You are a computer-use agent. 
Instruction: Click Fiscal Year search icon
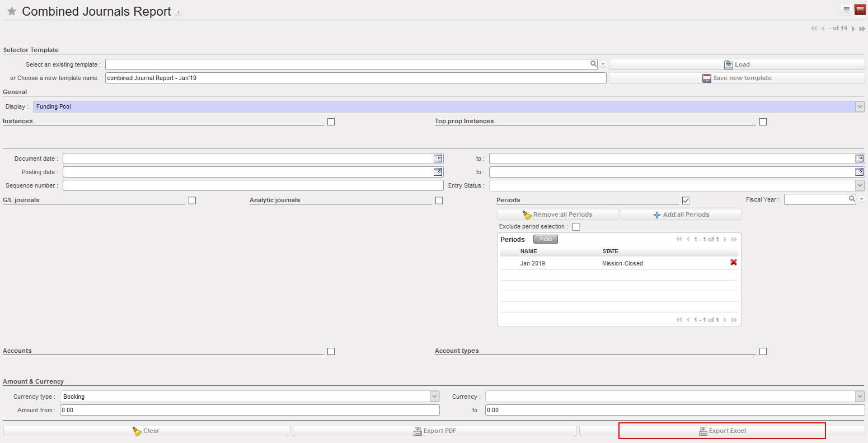852,199
